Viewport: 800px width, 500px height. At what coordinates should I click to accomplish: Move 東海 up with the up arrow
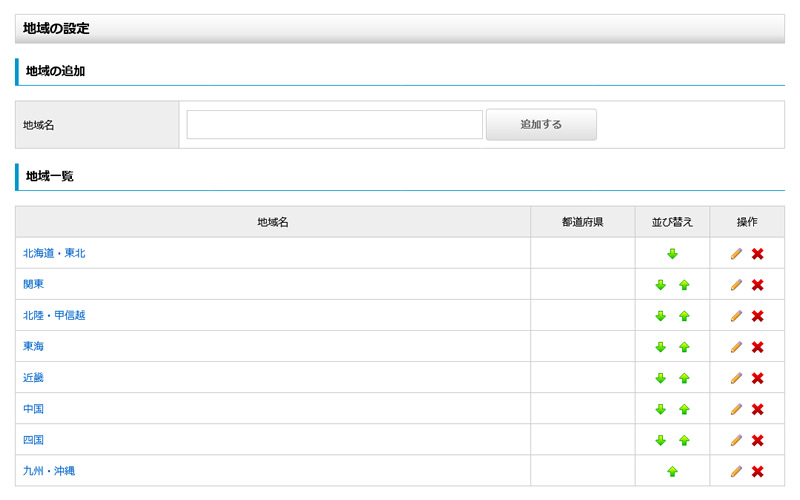pyautogui.click(x=684, y=347)
